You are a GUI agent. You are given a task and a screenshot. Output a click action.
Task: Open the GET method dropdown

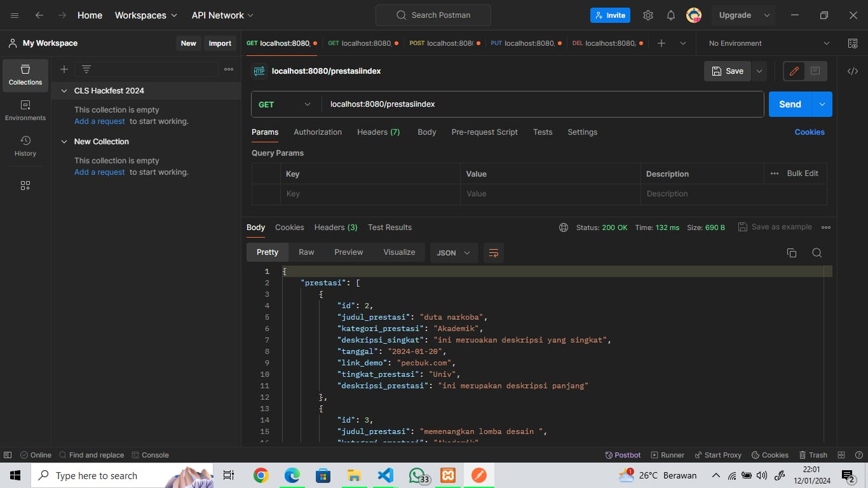tap(285, 104)
